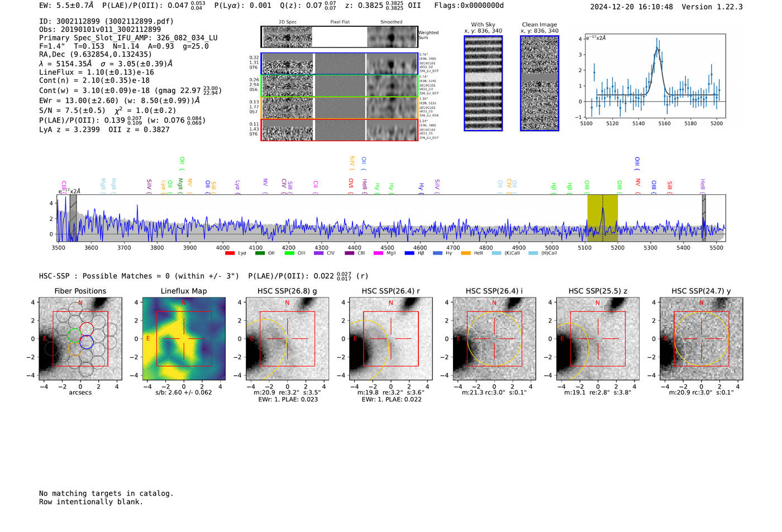Click the 'Primary Spec_Slot_IFU_AMP: 326_082_034_LU' line
This screenshot has width=782, height=532.
[x=128, y=38]
